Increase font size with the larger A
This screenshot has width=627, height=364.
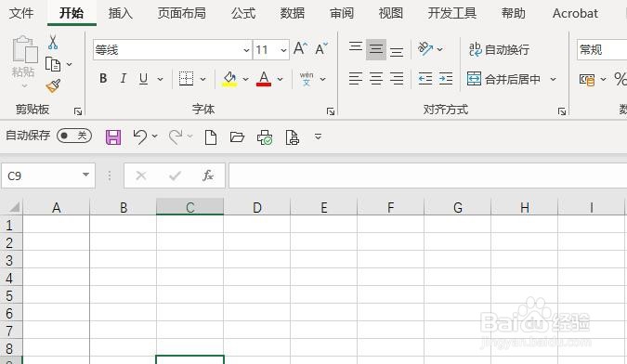300,48
